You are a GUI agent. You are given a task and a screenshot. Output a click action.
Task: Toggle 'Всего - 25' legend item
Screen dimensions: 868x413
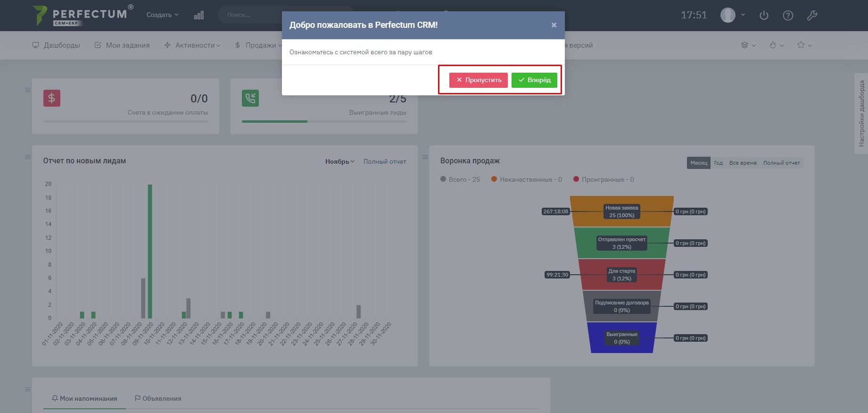click(x=460, y=179)
